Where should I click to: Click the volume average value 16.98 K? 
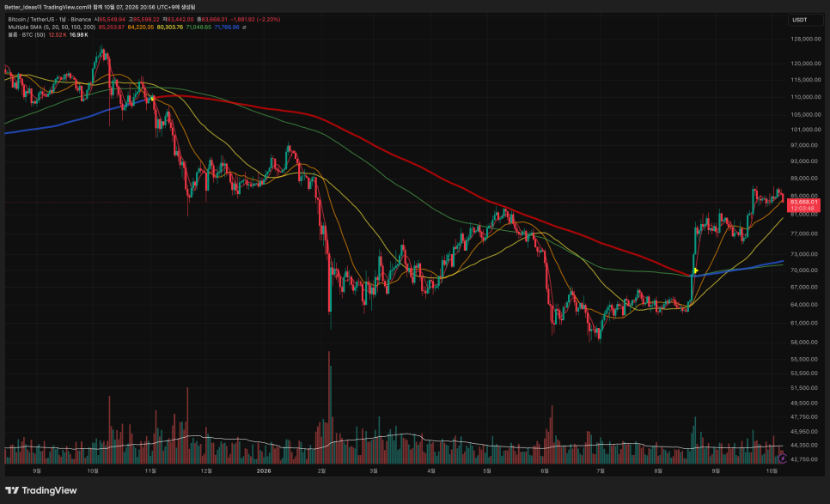click(x=79, y=35)
